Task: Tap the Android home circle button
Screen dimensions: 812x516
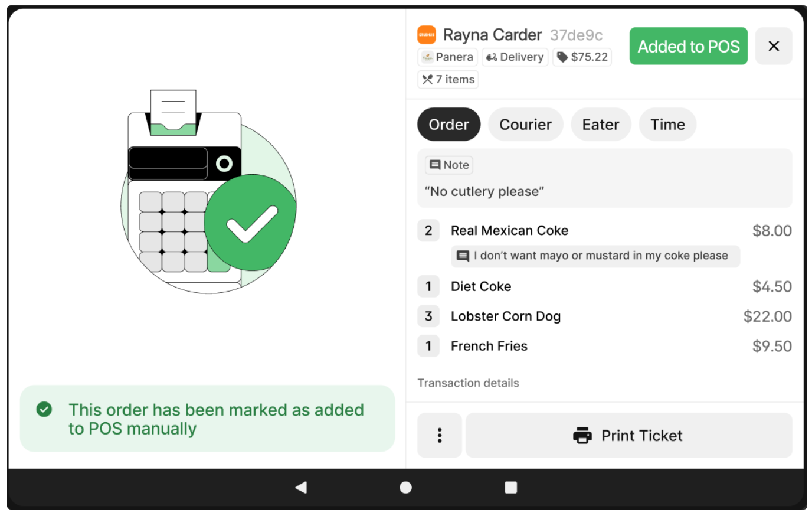Action: (405, 488)
